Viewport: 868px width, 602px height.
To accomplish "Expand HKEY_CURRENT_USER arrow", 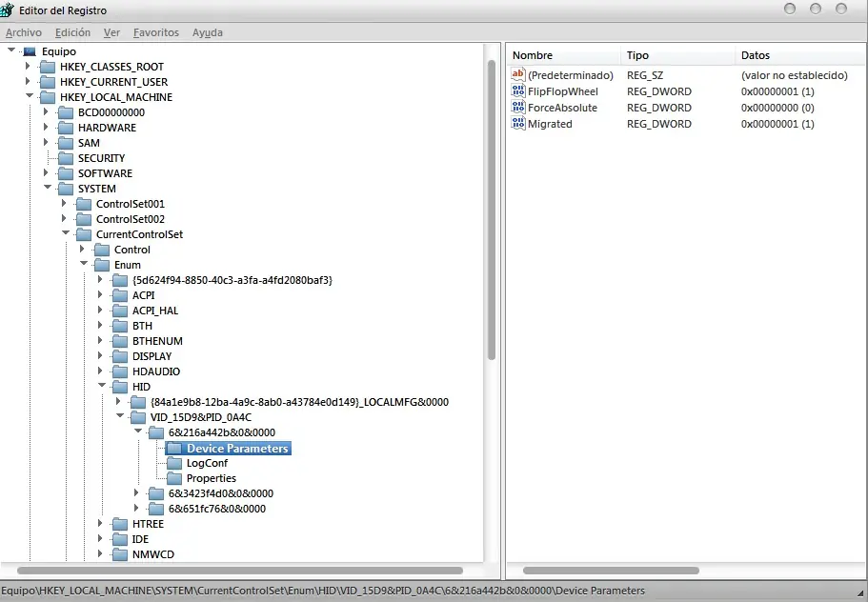I will coord(28,81).
